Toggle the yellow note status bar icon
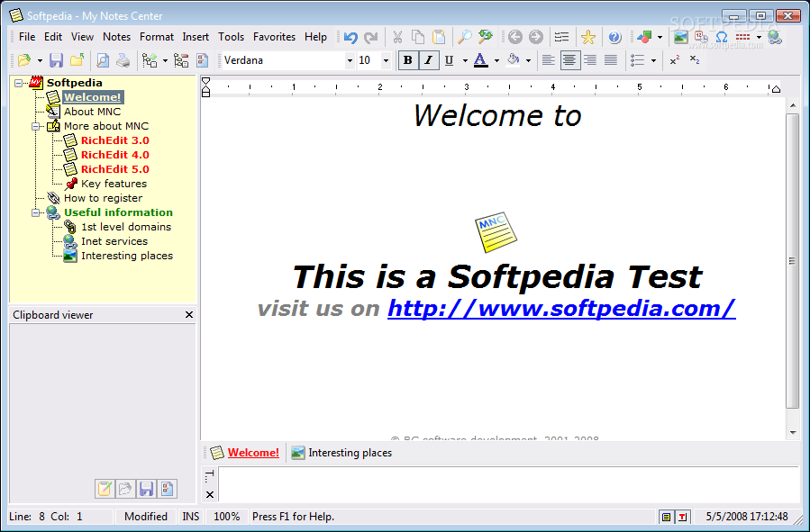The image size is (810, 532). [667, 517]
